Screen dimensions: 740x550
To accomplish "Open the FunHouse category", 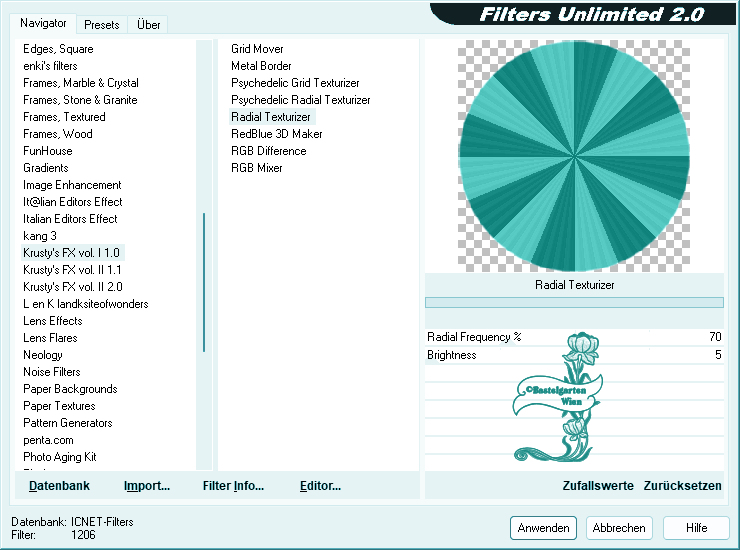I will (48, 151).
